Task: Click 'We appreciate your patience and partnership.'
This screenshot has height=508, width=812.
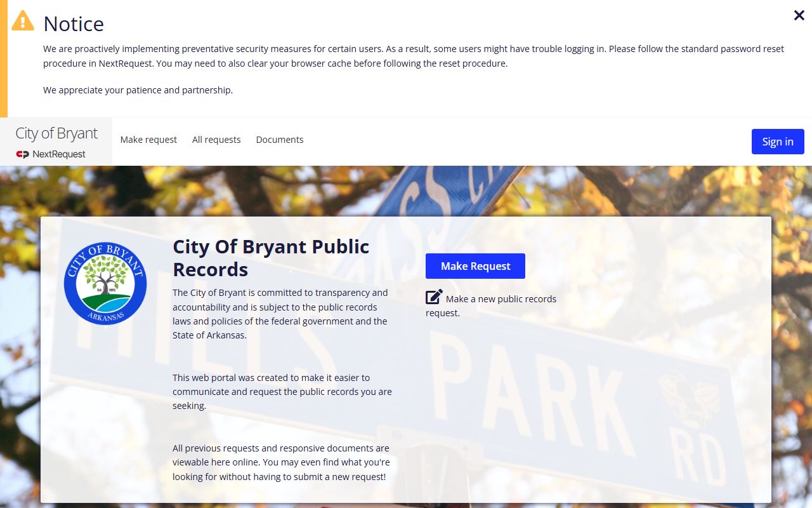Action: [x=138, y=90]
